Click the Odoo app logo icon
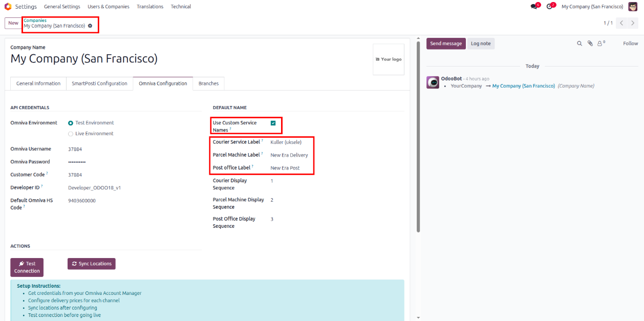 (8, 7)
